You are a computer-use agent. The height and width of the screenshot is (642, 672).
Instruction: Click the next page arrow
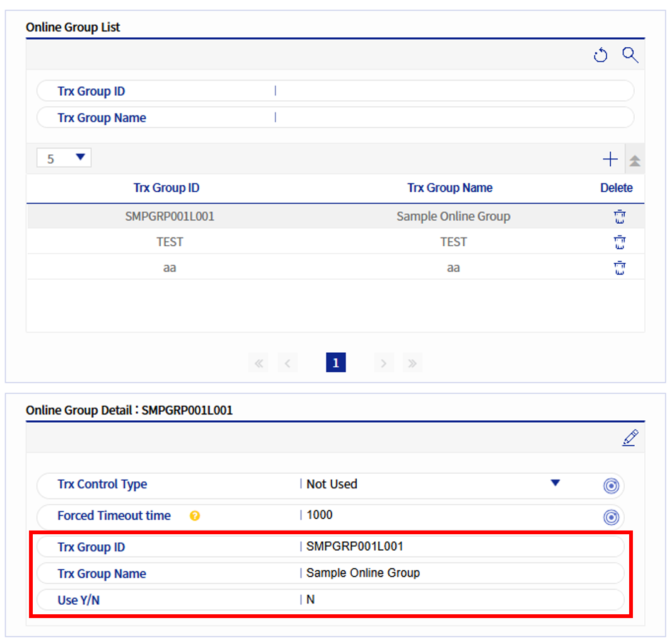click(x=383, y=363)
